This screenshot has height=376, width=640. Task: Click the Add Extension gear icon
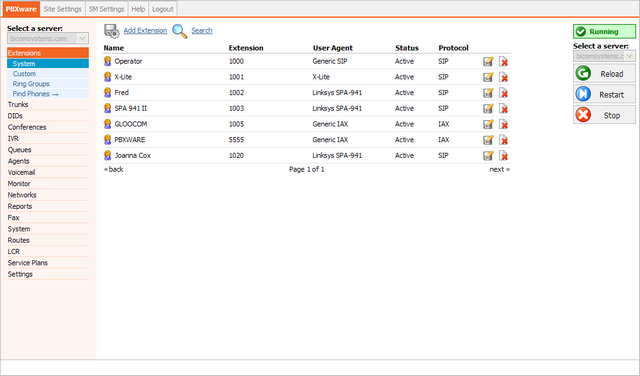[x=111, y=31]
